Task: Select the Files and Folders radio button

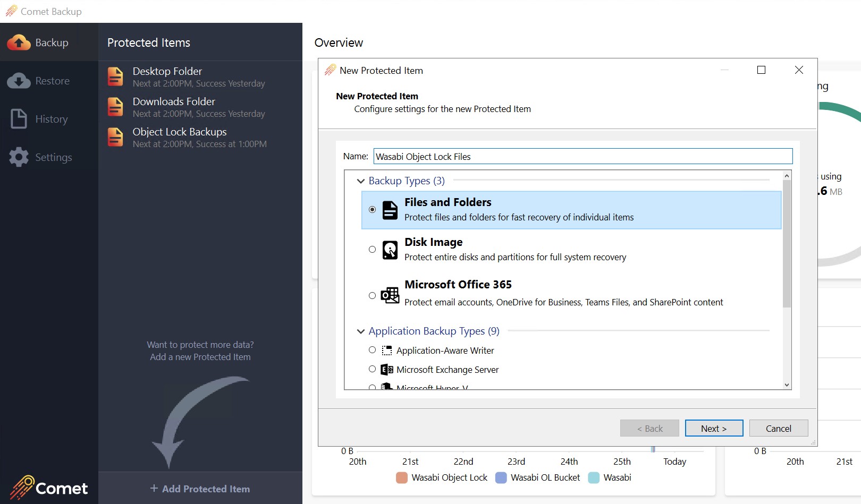Action: (x=372, y=209)
